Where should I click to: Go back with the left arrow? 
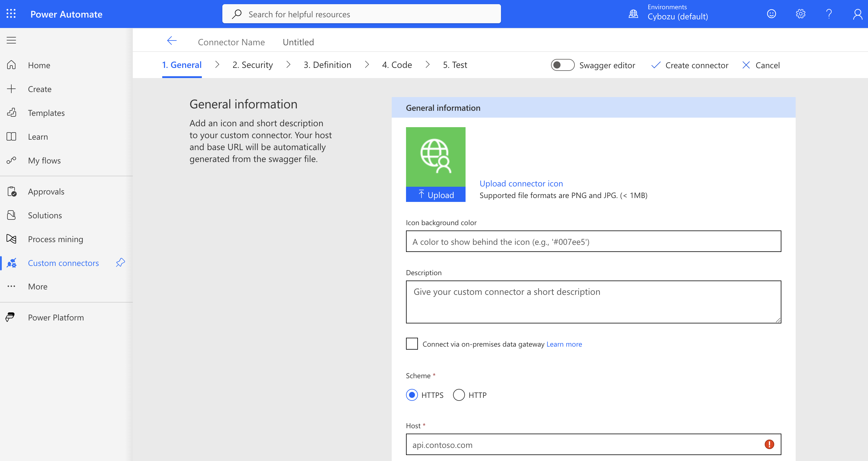[x=172, y=41]
